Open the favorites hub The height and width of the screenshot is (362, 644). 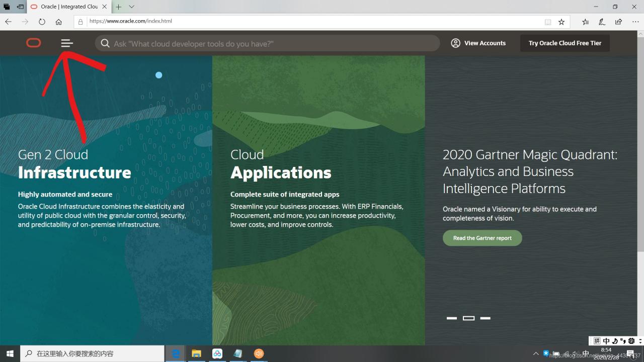[585, 22]
